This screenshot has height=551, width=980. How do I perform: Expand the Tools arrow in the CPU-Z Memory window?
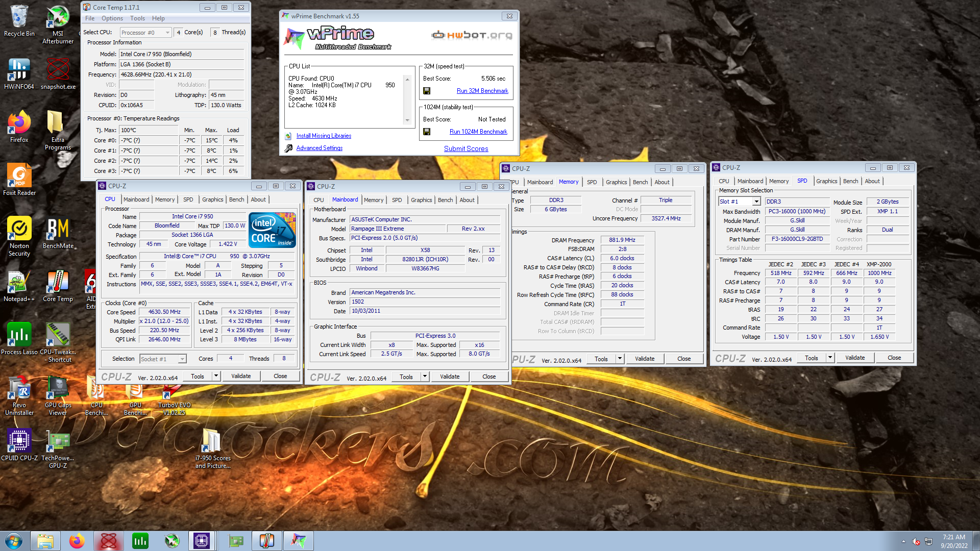[x=620, y=359]
